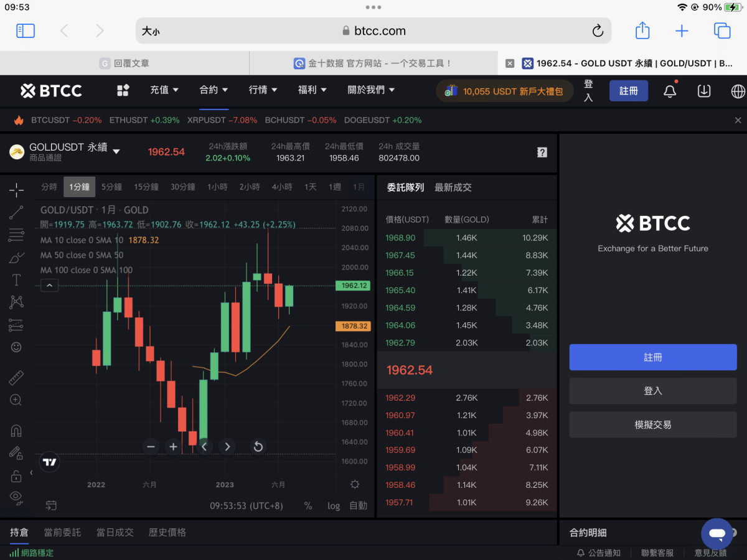747x560 pixels.
Task: Show the Safari tab overview
Action: coord(722,31)
